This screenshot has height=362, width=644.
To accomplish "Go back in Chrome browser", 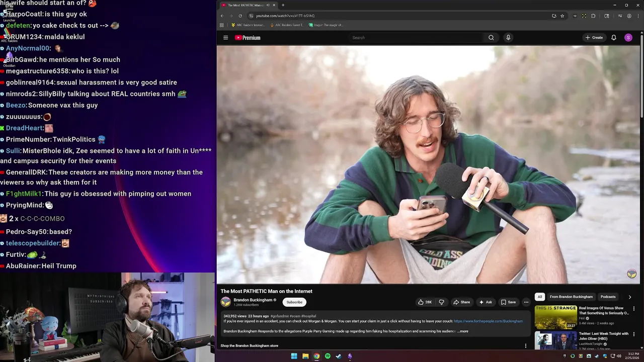I will tap(222, 16).
